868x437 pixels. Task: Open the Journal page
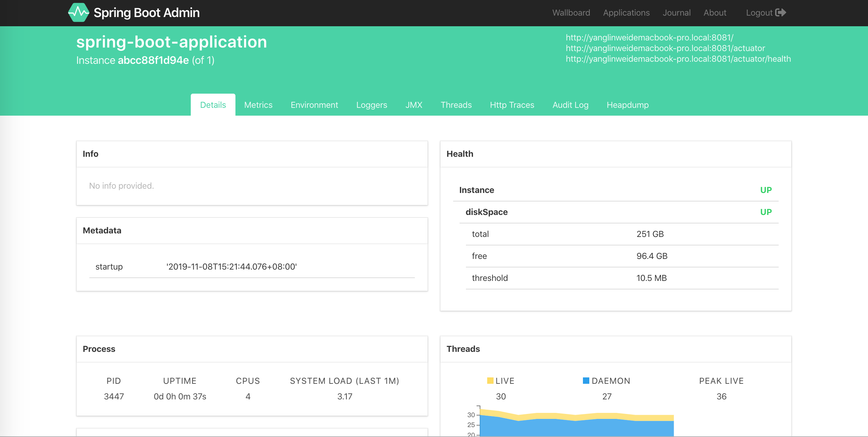(677, 13)
